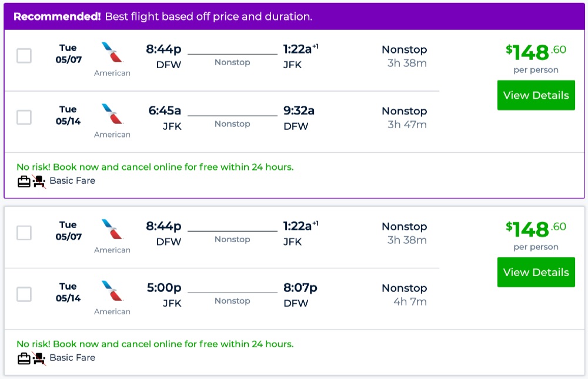Check the recommended 8:44p DFW departure box
Viewport: 588px width, 379px height.
(x=24, y=56)
